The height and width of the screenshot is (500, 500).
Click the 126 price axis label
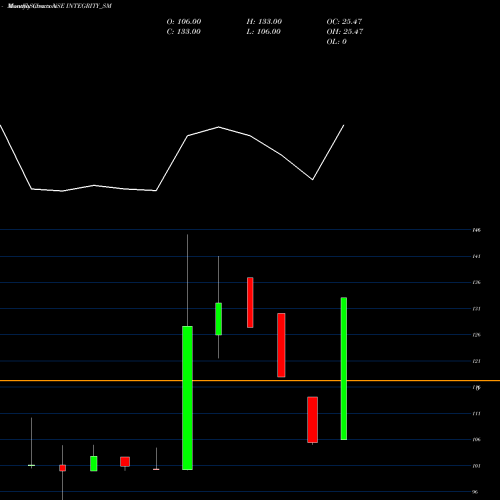coord(476,335)
